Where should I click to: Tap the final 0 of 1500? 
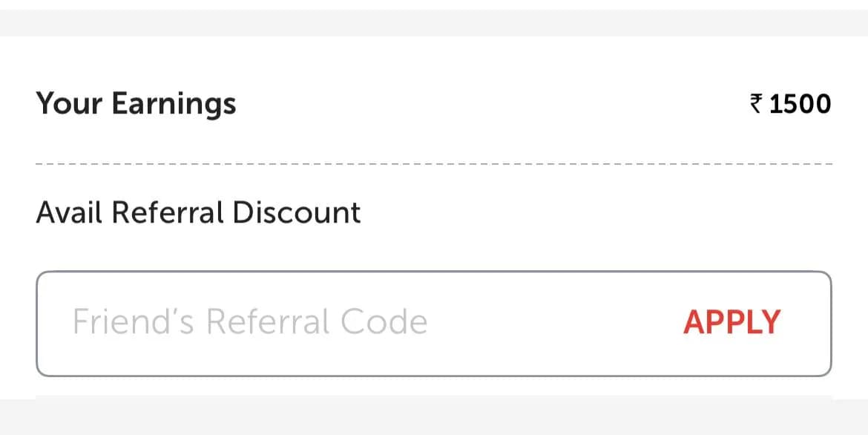pos(822,104)
